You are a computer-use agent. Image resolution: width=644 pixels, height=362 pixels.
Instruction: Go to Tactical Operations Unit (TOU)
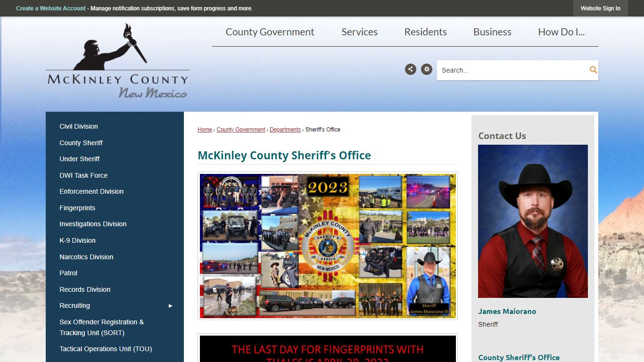click(106, 349)
